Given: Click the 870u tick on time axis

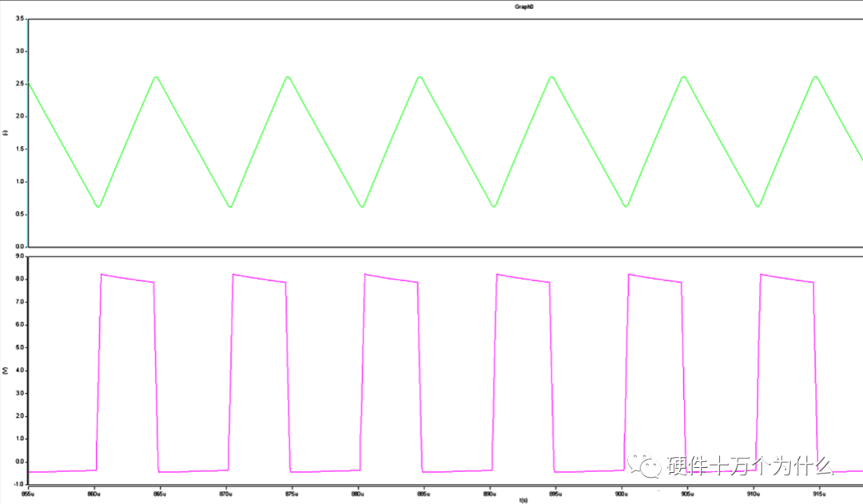Looking at the screenshot, I should click(226, 494).
